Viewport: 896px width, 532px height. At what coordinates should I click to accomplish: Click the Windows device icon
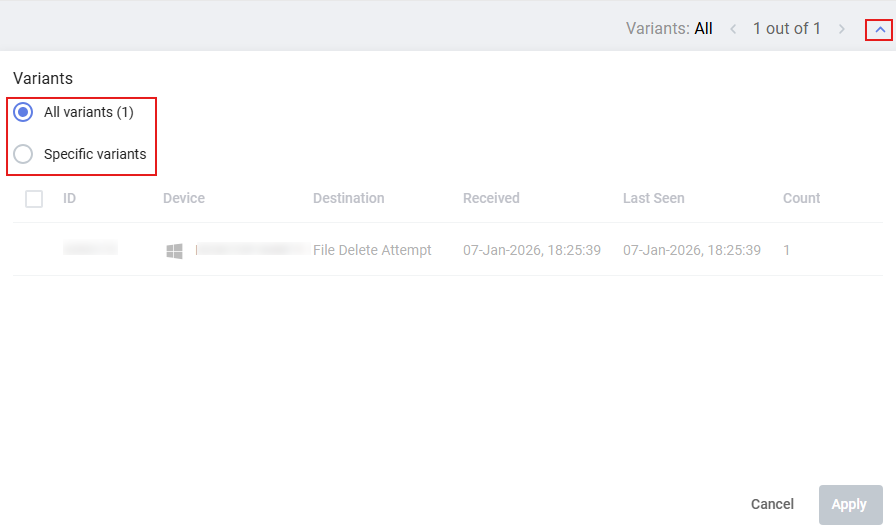pyautogui.click(x=175, y=251)
